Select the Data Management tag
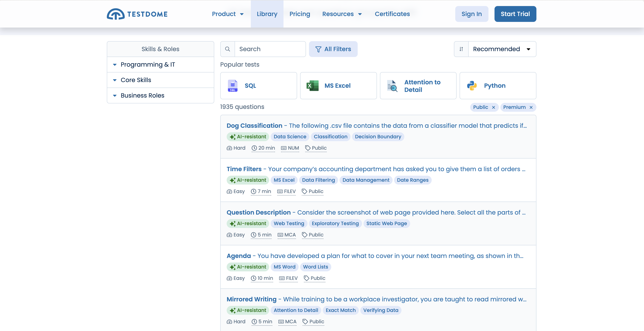 pyautogui.click(x=366, y=180)
